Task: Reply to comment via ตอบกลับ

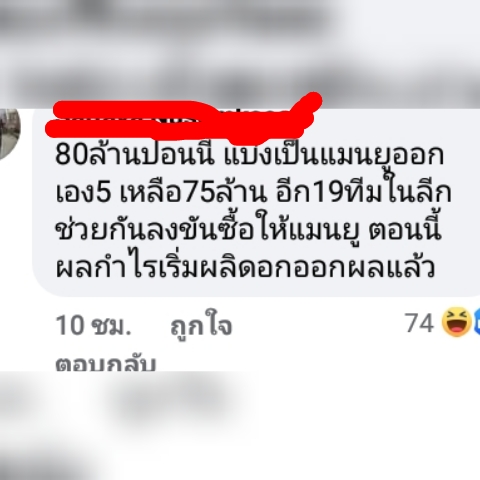Action: click(x=106, y=364)
